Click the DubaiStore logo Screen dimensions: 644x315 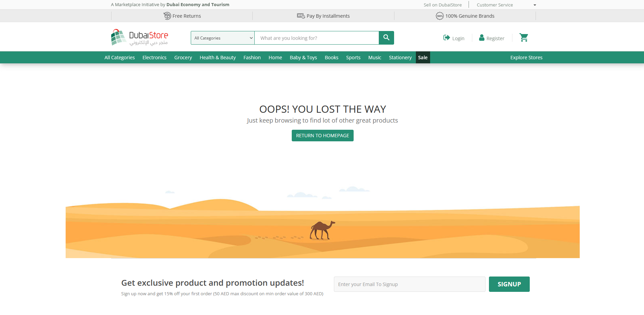click(x=139, y=37)
